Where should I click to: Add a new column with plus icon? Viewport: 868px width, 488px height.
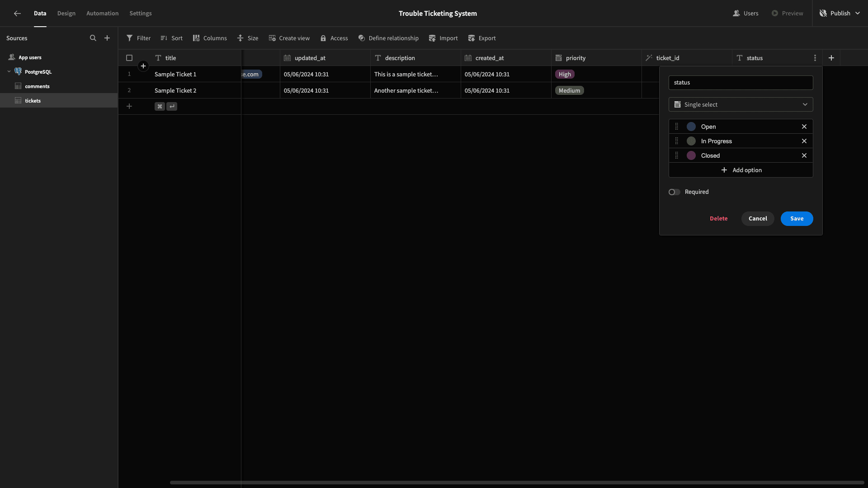(831, 58)
